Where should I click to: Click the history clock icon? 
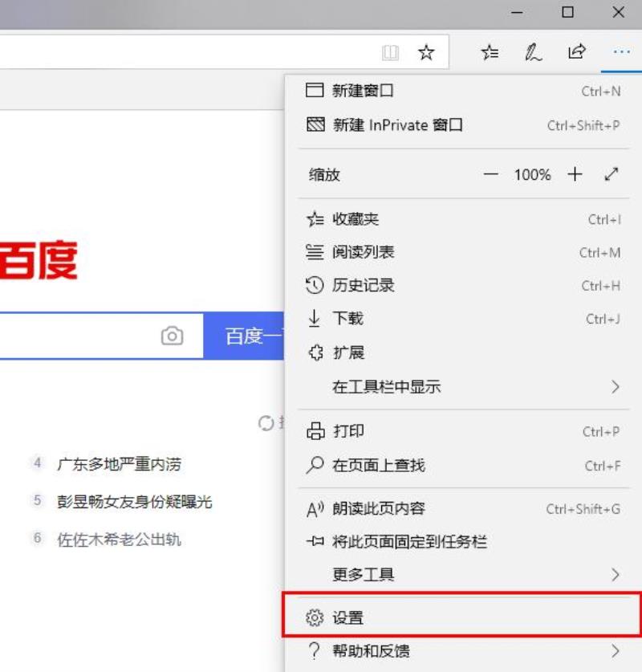click(x=315, y=285)
